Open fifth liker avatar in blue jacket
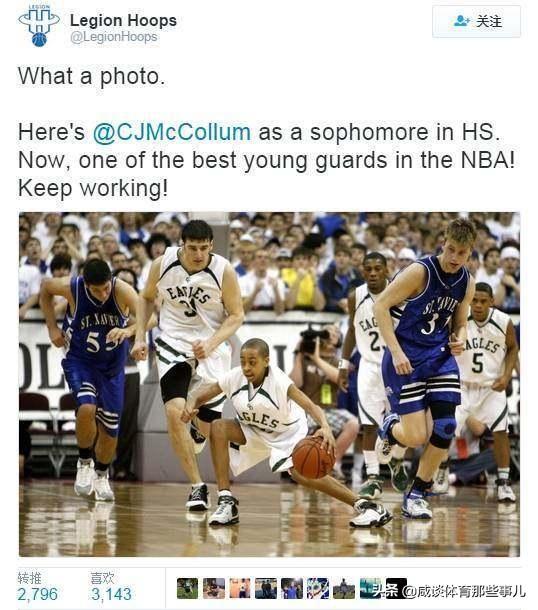The width and height of the screenshot is (538, 610). pos(292,588)
